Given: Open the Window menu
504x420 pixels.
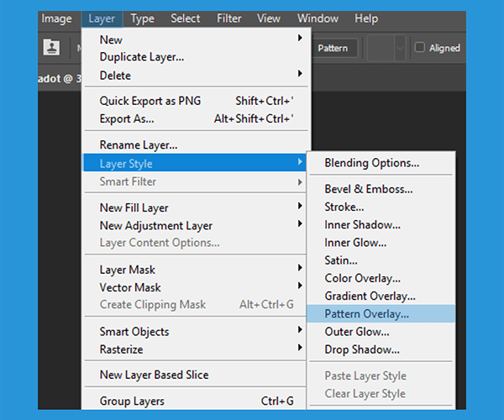Looking at the screenshot, I should (318, 18).
